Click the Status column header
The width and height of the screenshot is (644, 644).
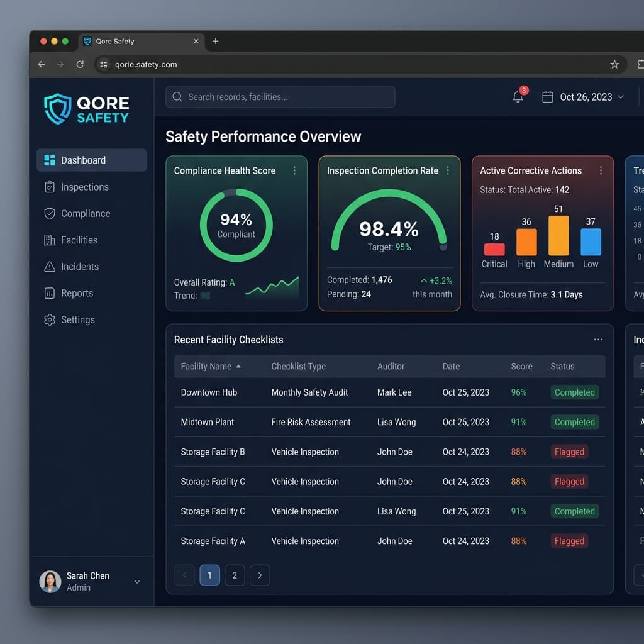pos(562,367)
